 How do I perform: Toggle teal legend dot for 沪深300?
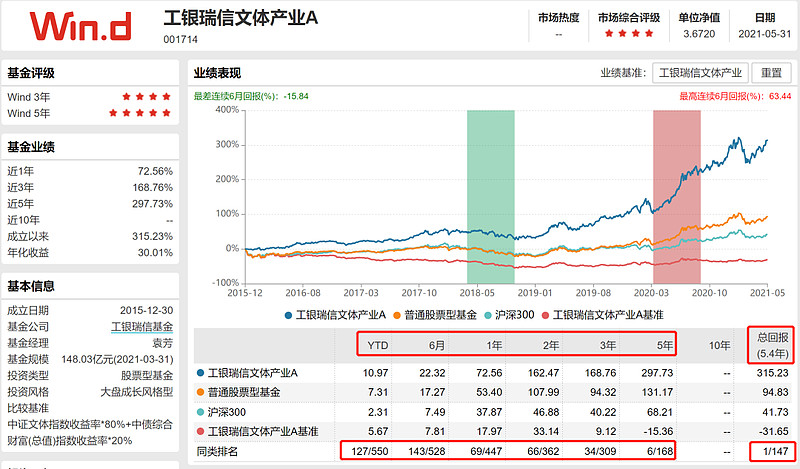[487, 315]
